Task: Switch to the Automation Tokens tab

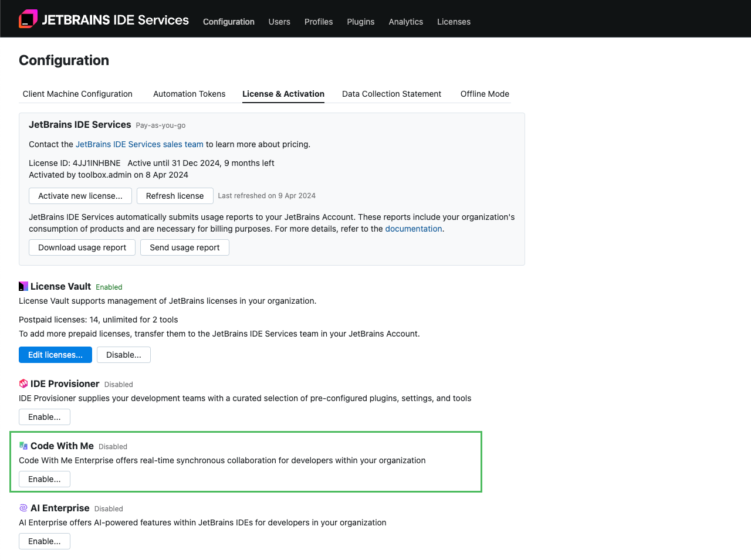Action: pos(189,94)
